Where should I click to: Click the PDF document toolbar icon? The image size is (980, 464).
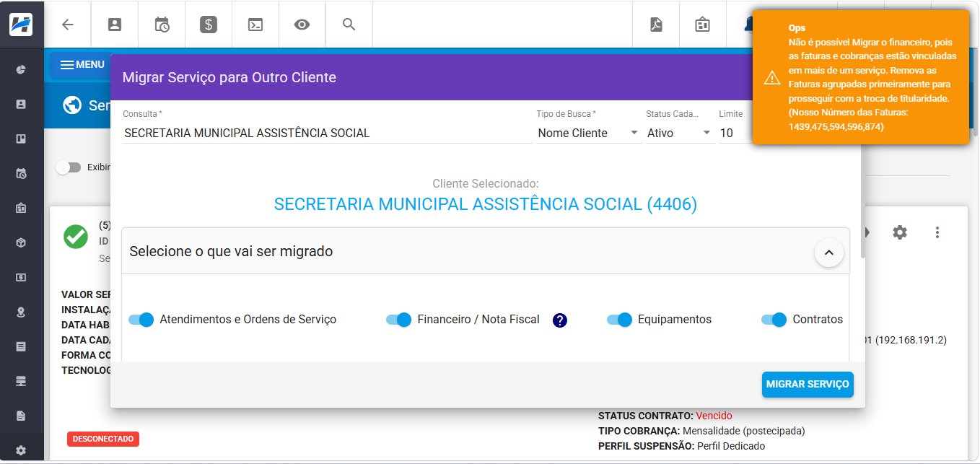pos(656,25)
